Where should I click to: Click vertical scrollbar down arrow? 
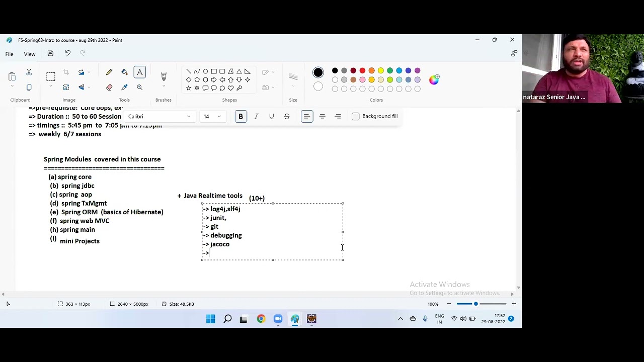(x=519, y=287)
